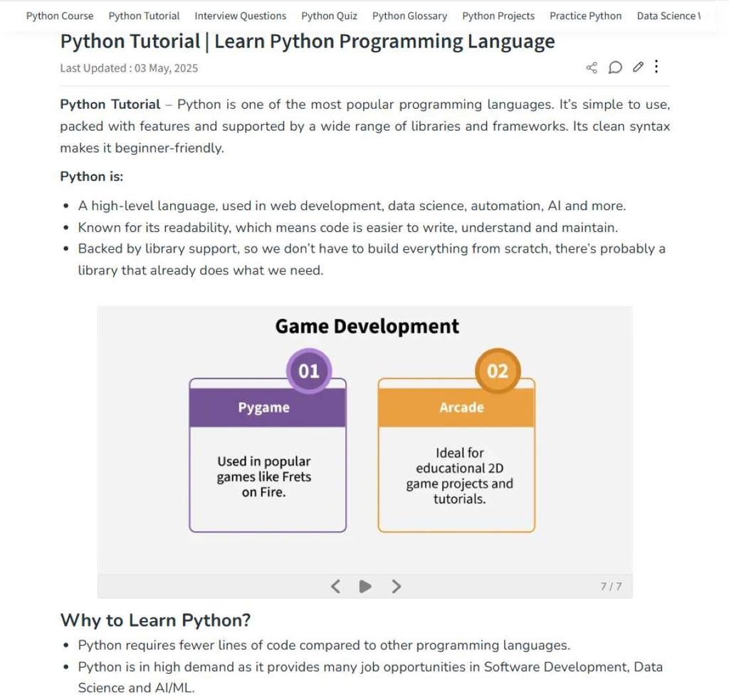729x700 pixels.
Task: Go to previous slide in slideshow
Action: (x=336, y=586)
